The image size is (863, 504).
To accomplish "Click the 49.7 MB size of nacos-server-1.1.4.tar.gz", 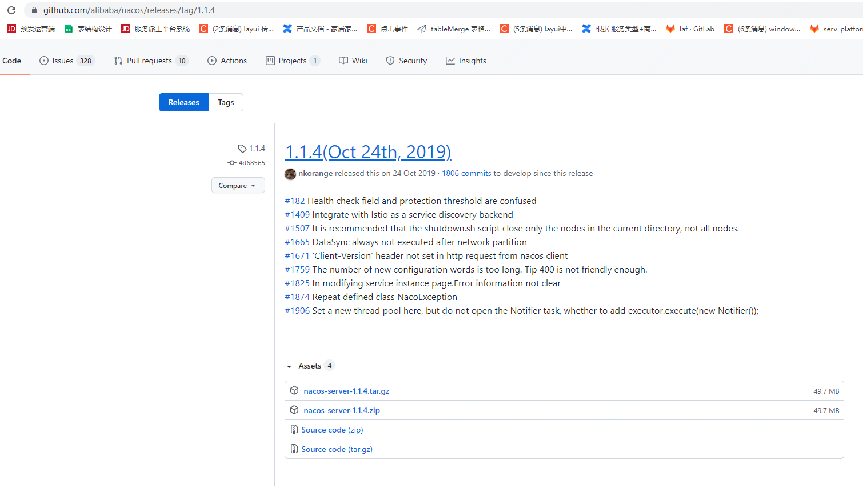I will (826, 391).
